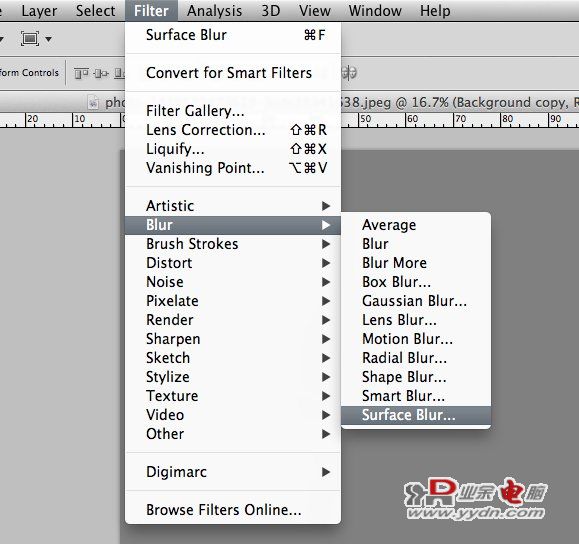Open the View menu

coord(315,11)
